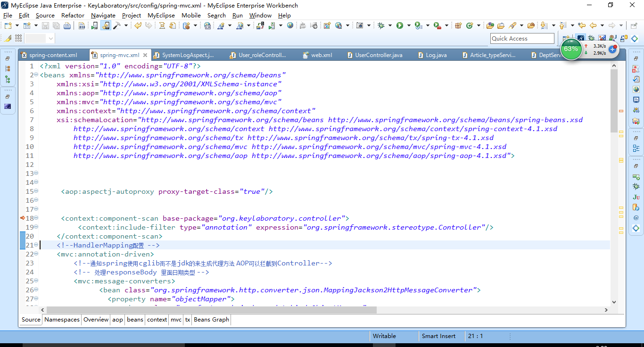Click the Print toolbar icon
The height and width of the screenshot is (347, 644).
67,25
